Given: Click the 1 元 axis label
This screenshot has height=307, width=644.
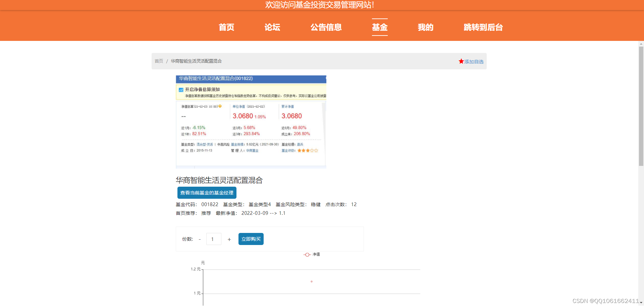Looking at the screenshot, I should tap(197, 293).
